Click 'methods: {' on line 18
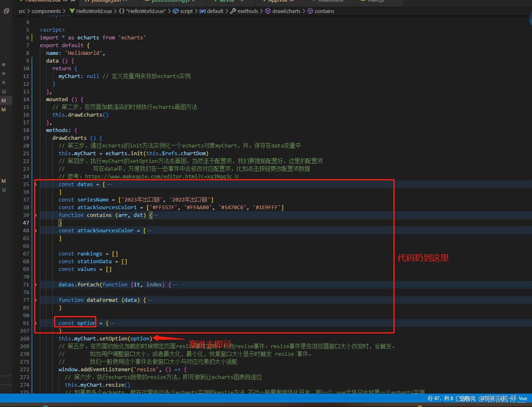532x407 pixels. click(62, 130)
